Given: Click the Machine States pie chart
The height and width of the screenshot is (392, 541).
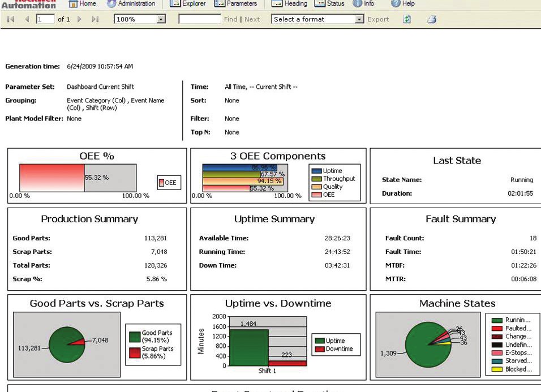Looking at the screenshot, I should (x=428, y=344).
